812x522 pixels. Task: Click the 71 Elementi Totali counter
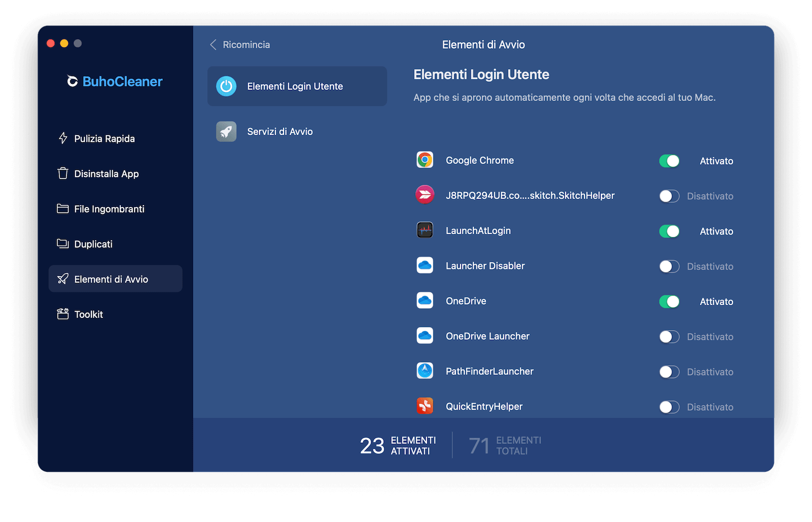tap(505, 445)
